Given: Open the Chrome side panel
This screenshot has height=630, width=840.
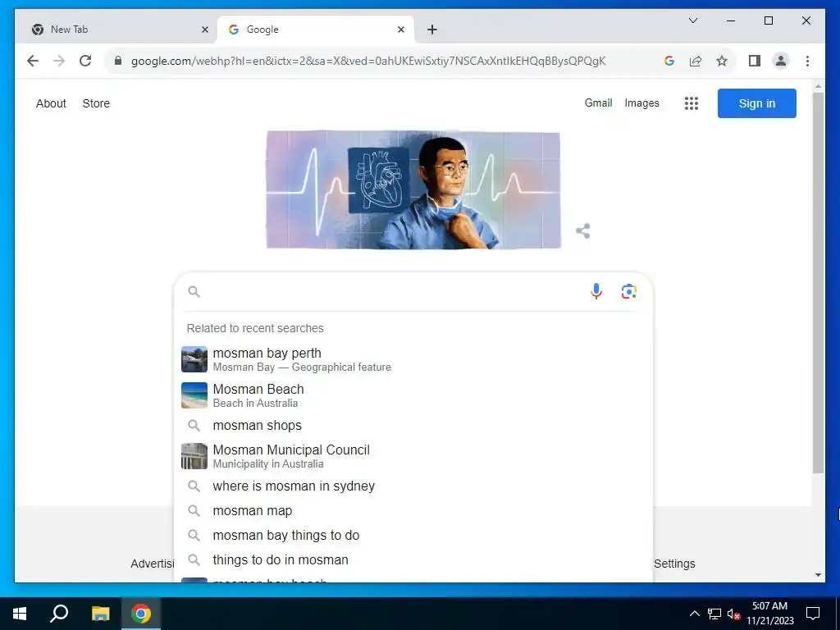Looking at the screenshot, I should pos(755,61).
